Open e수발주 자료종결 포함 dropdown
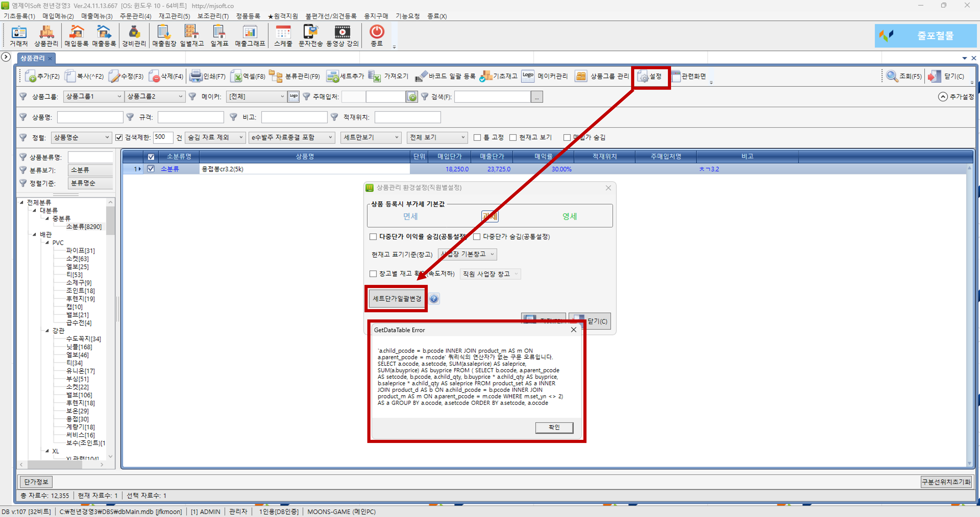 click(292, 138)
